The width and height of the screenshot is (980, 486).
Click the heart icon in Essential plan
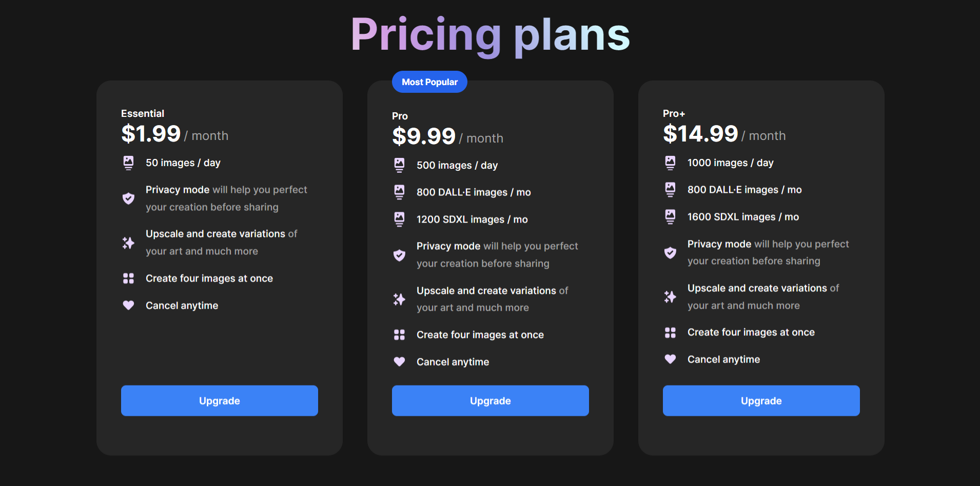[128, 306]
